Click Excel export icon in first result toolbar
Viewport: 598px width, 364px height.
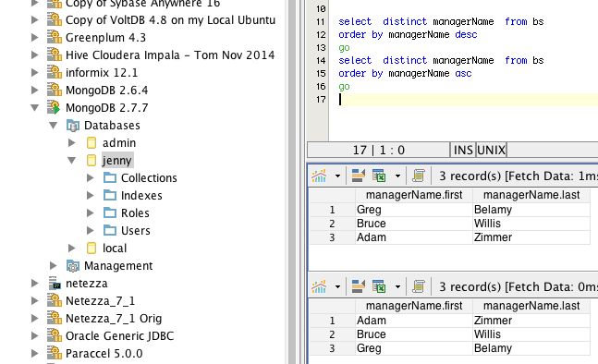click(x=379, y=176)
